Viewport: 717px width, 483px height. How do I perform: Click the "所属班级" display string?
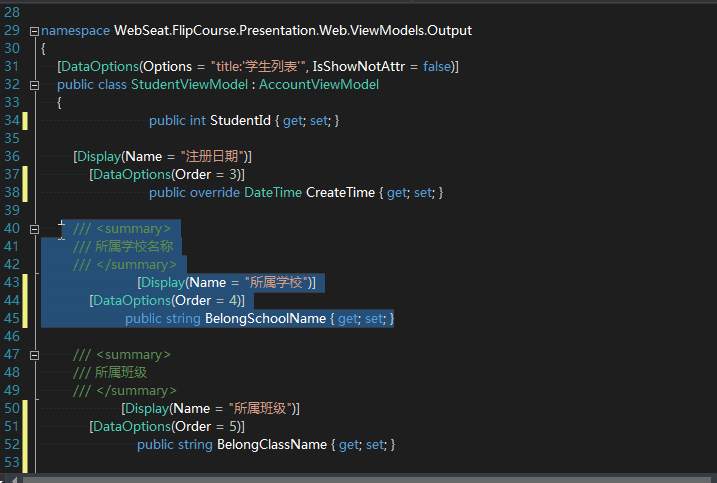pyautogui.click(x=260, y=408)
